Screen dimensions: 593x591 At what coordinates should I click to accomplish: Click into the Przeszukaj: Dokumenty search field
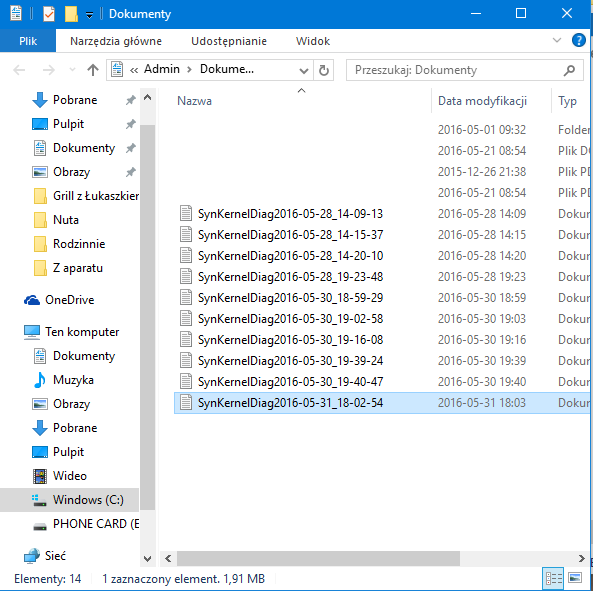(x=453, y=70)
